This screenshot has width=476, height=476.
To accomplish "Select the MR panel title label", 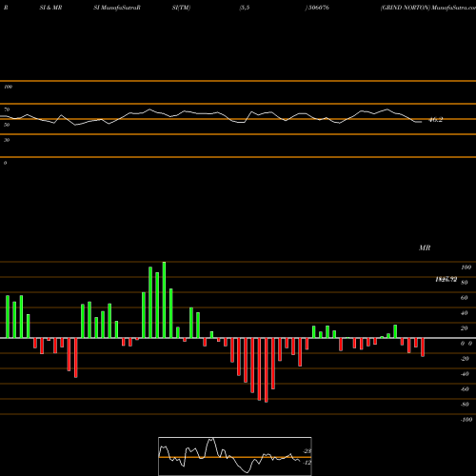I will pyautogui.click(x=425, y=248).
